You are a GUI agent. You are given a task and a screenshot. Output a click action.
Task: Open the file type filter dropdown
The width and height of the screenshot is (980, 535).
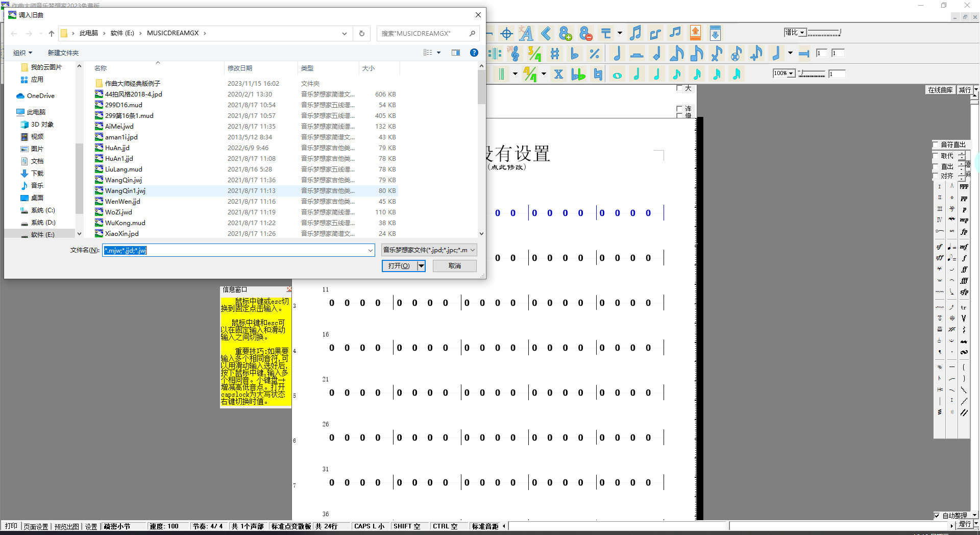coord(429,250)
